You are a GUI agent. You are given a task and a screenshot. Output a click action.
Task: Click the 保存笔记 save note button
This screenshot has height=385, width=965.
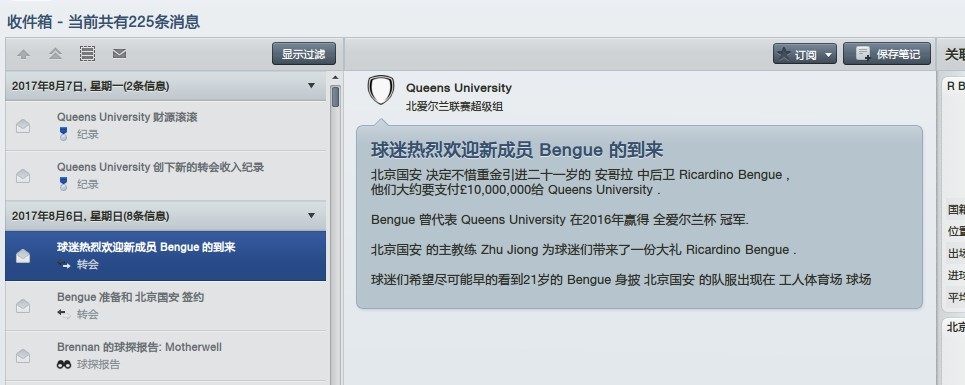pyautogui.click(x=887, y=54)
